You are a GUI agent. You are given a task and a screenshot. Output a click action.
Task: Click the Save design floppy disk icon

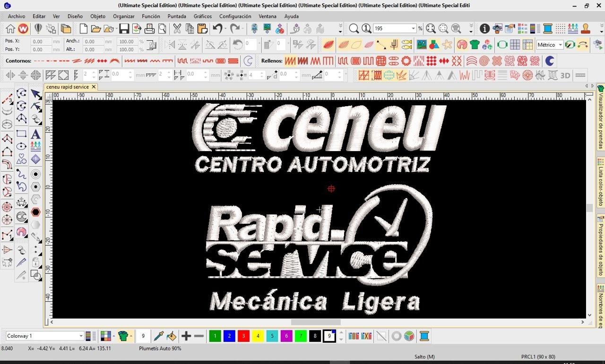[124, 29]
